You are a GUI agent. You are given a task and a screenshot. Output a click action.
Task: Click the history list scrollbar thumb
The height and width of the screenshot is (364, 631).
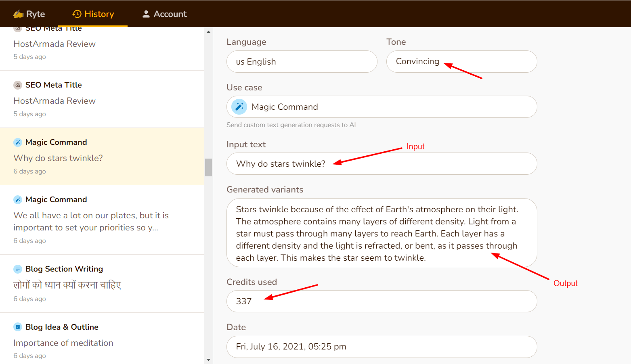(x=208, y=167)
